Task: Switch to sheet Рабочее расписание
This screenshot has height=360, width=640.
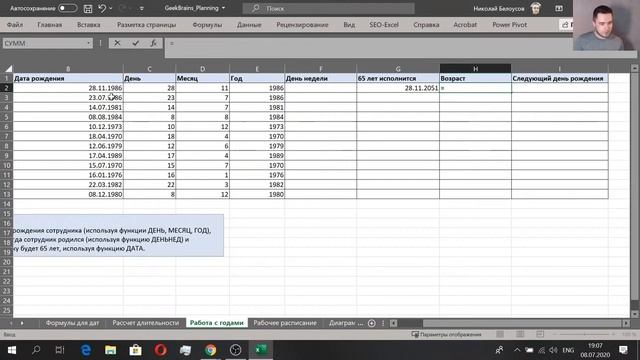Action: click(x=285, y=323)
